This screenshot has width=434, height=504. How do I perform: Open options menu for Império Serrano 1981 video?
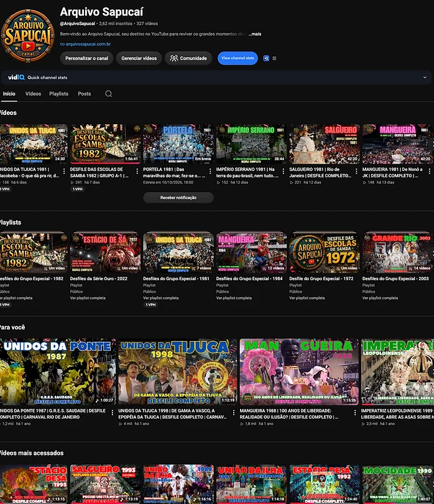284,172
